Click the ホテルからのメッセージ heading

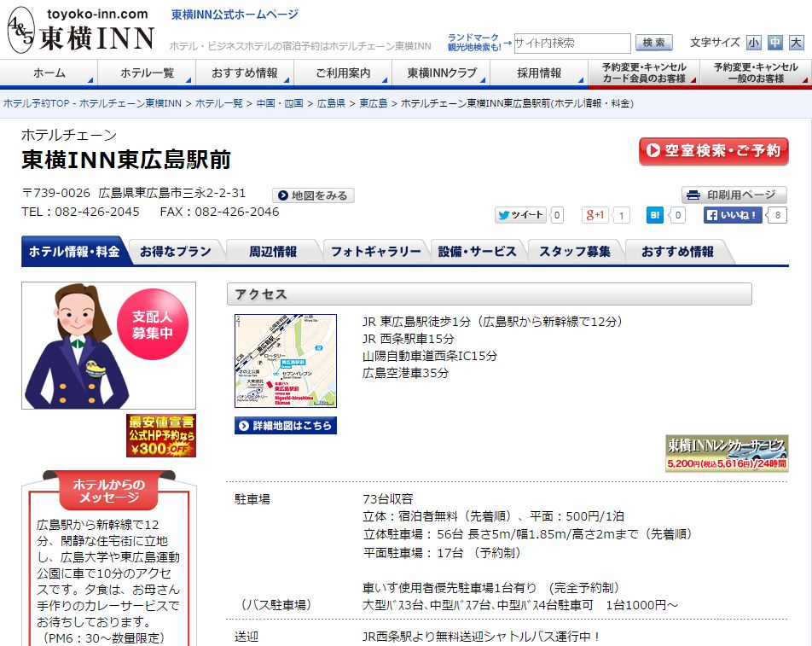pyautogui.click(x=109, y=491)
